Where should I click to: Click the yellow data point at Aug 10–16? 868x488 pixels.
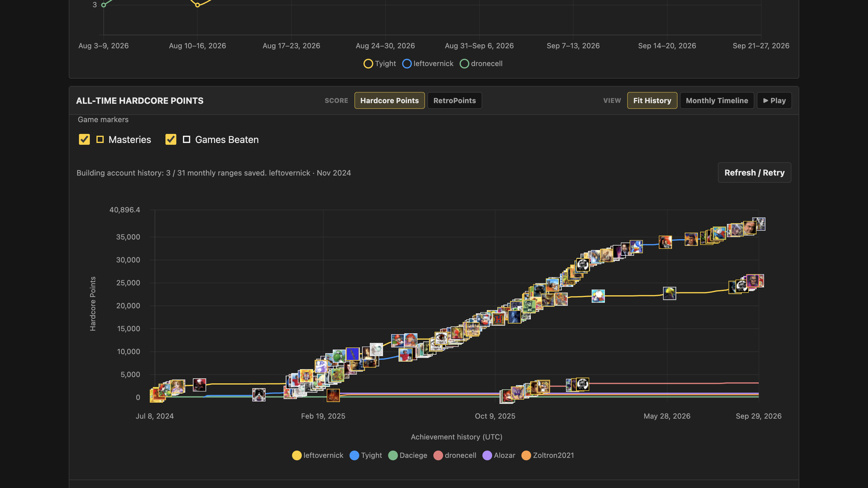pyautogui.click(x=197, y=5)
